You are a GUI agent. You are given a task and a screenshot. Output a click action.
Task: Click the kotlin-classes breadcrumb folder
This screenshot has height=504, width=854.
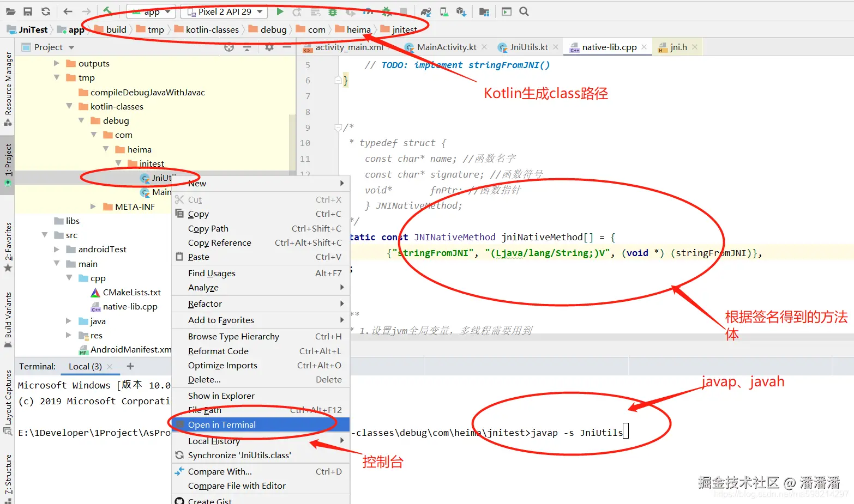tap(207, 29)
